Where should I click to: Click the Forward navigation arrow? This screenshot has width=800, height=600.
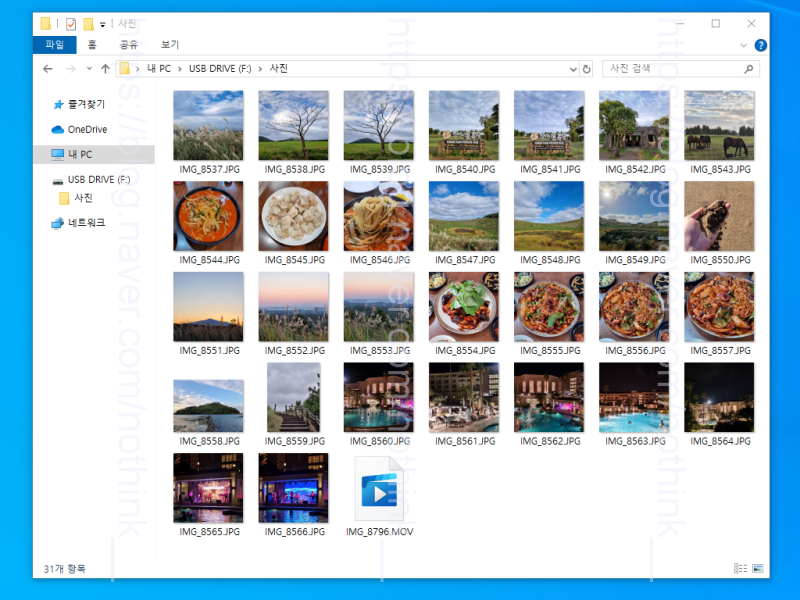point(71,69)
